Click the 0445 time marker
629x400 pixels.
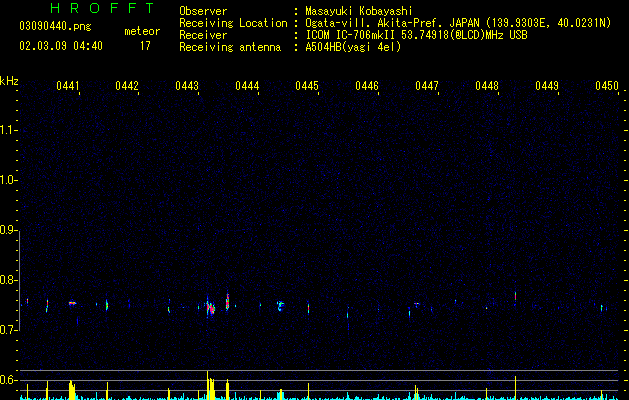(x=307, y=86)
